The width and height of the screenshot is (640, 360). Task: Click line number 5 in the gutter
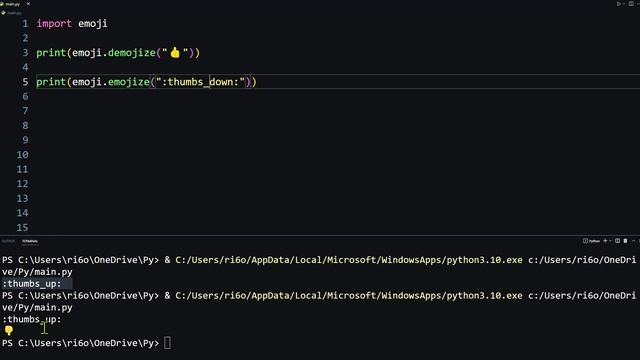coord(25,82)
